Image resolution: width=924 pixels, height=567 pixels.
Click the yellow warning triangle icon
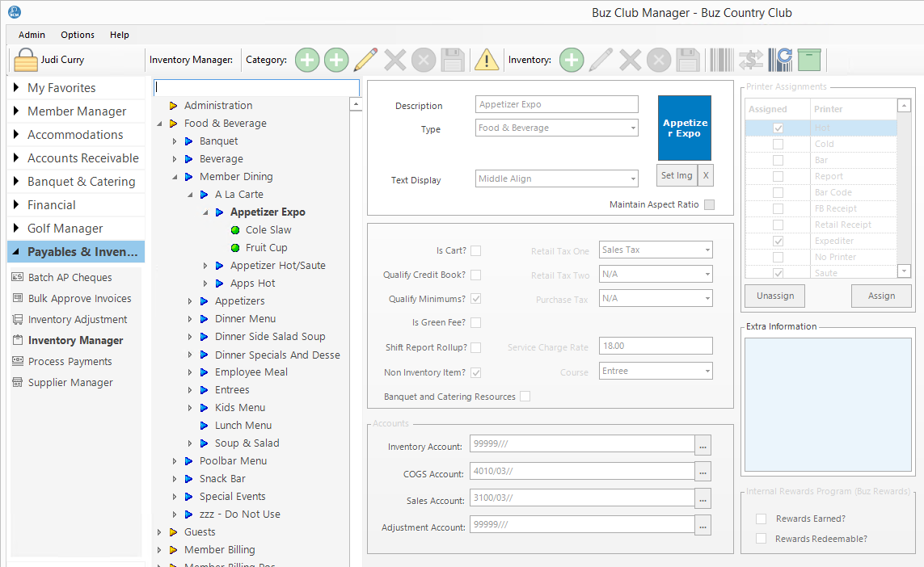coord(486,60)
